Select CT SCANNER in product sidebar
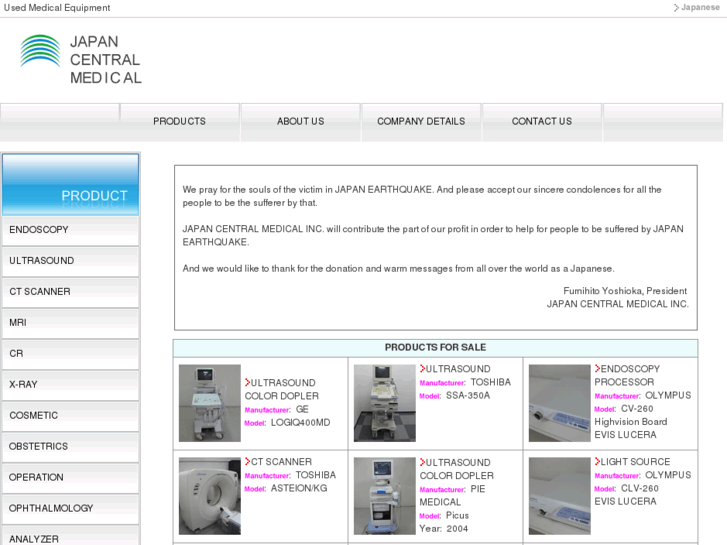Image resolution: width=727 pixels, height=545 pixels. 70,292
